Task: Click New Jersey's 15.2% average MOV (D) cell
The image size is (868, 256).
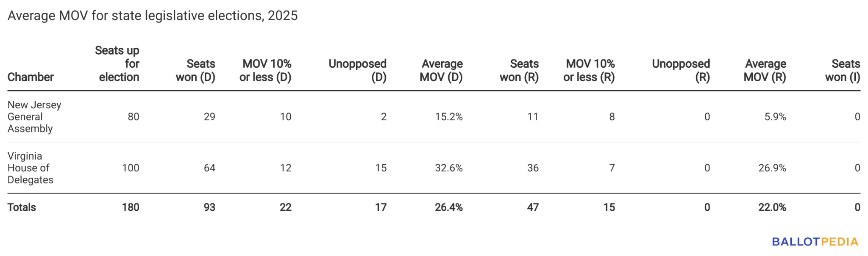Action: [449, 117]
